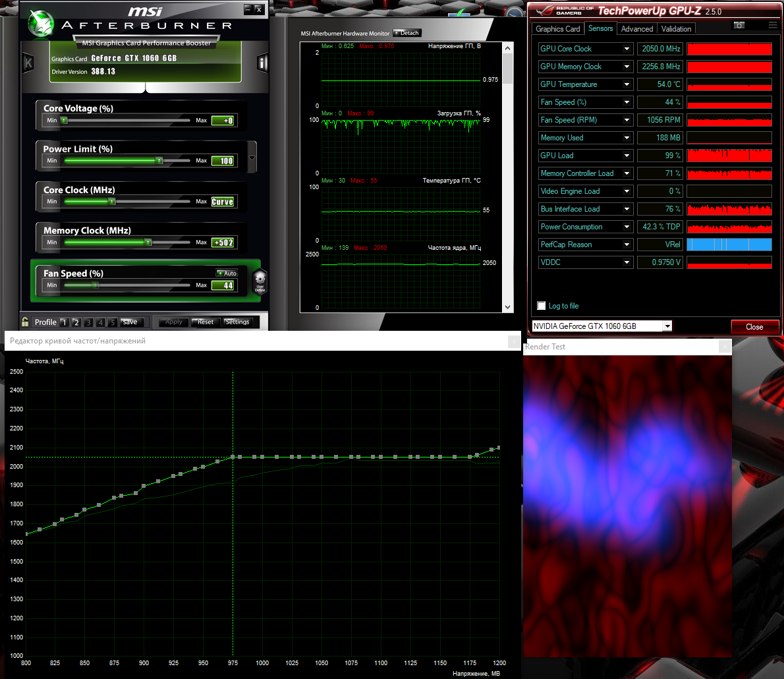Open the GPU Core Clock sensor dropdown
784x679 pixels.
(x=627, y=49)
